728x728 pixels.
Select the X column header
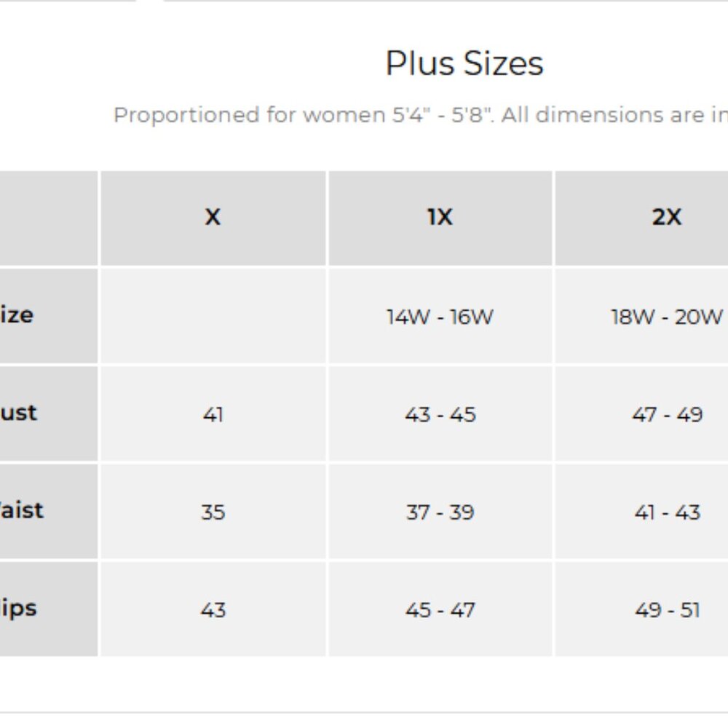[213, 218]
